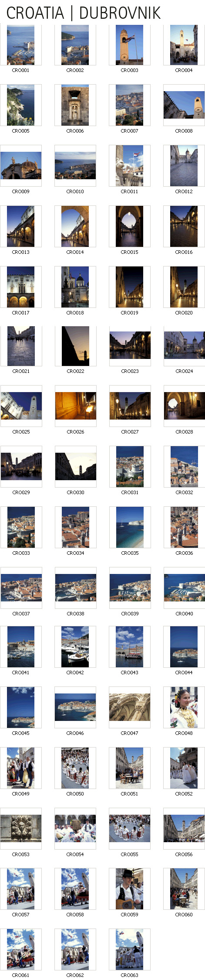Click the CRO017 illuminated palace facade thumbnail
The image size is (205, 980).
pos(20,287)
